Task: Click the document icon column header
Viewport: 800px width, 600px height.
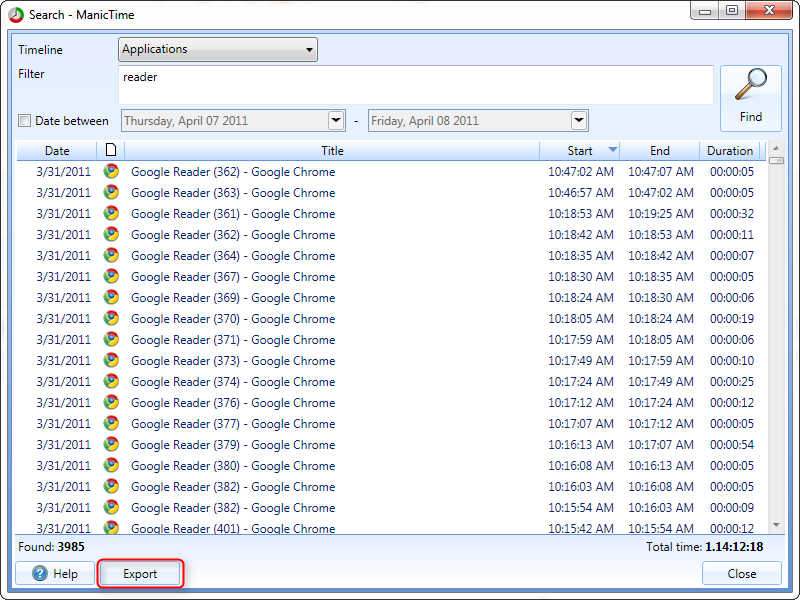Action: click(111, 151)
